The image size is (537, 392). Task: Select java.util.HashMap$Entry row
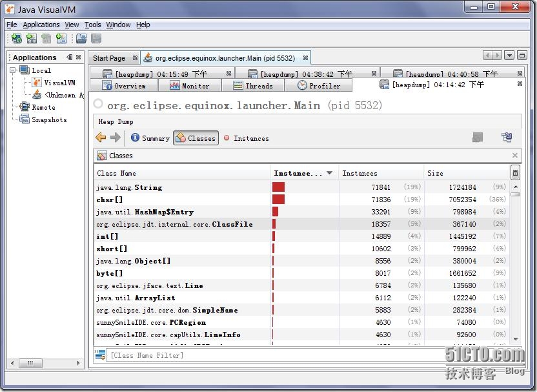301,212
